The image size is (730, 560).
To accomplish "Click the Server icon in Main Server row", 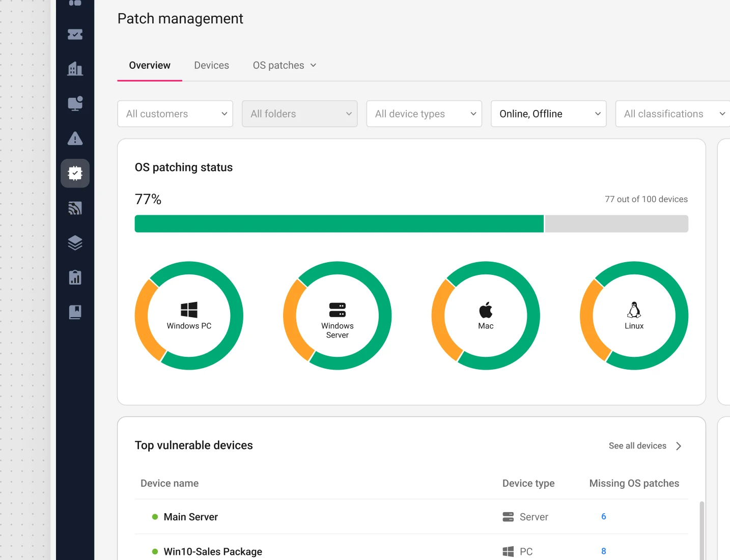I will click(508, 517).
